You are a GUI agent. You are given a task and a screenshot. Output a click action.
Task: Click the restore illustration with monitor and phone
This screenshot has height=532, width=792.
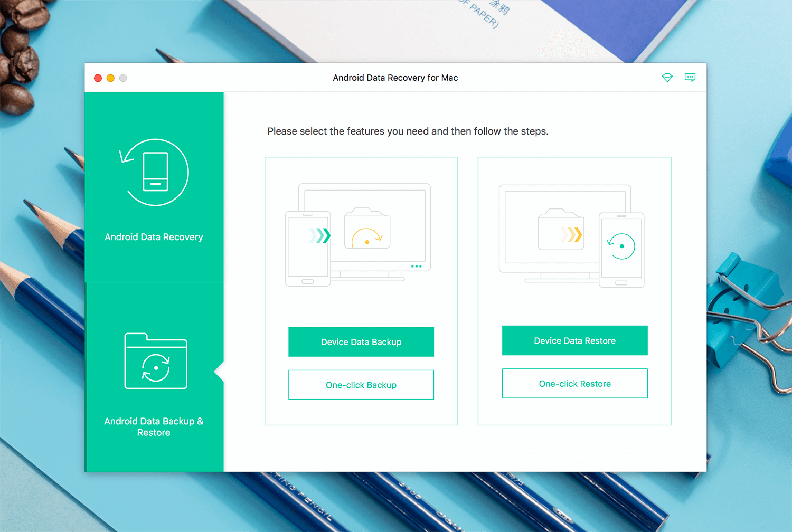point(572,236)
